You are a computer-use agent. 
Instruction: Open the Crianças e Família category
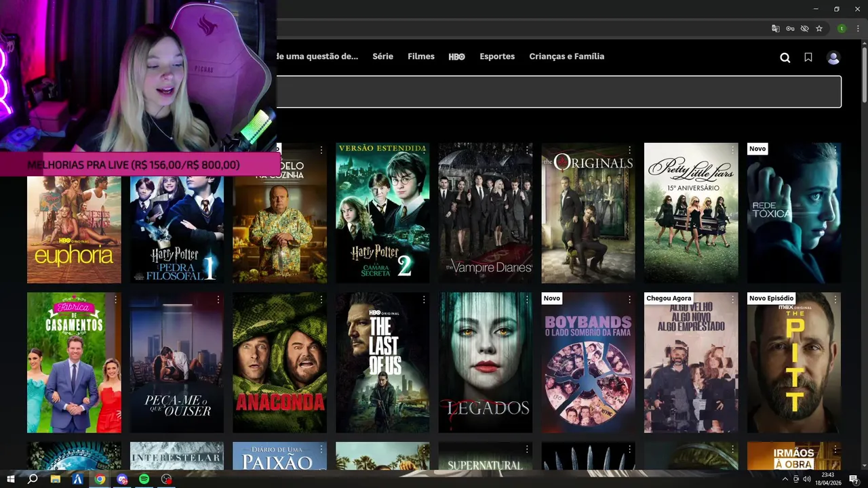(x=567, y=57)
